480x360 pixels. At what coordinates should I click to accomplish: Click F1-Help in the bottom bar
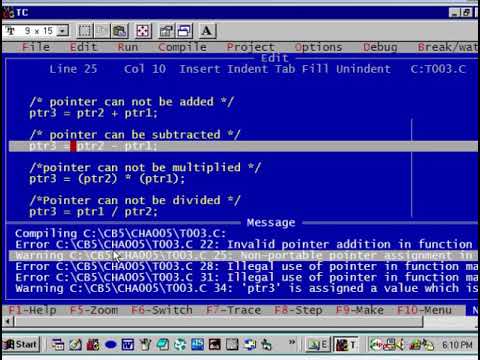click(x=32, y=310)
